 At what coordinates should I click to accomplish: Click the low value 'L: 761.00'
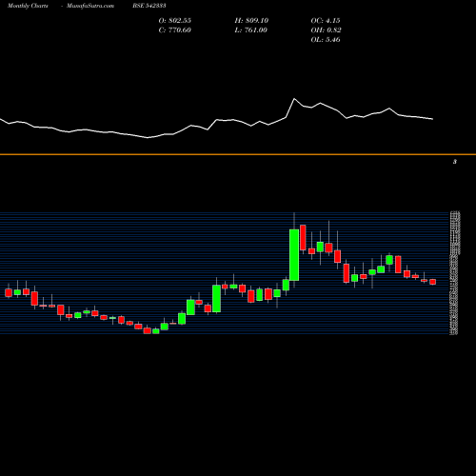coord(251,30)
